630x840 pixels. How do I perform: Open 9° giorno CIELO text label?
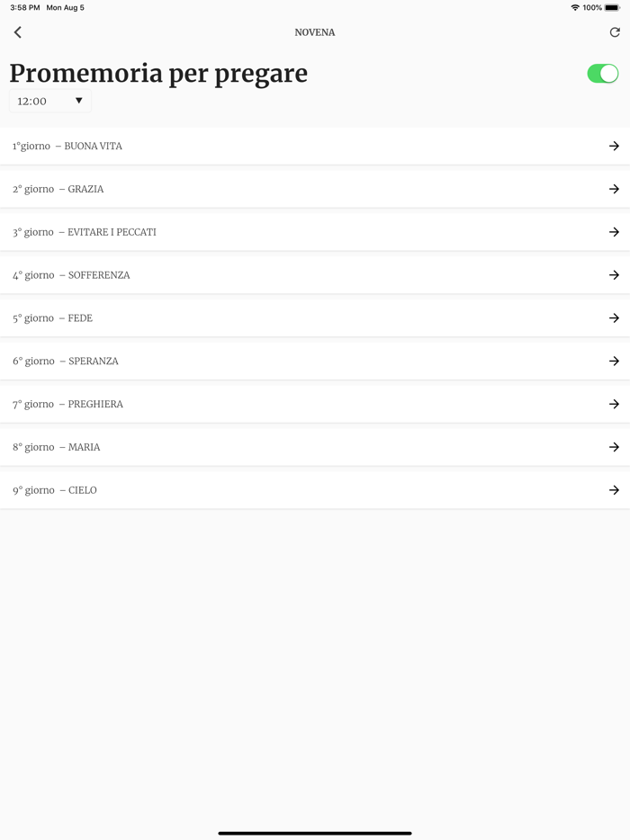tap(55, 490)
